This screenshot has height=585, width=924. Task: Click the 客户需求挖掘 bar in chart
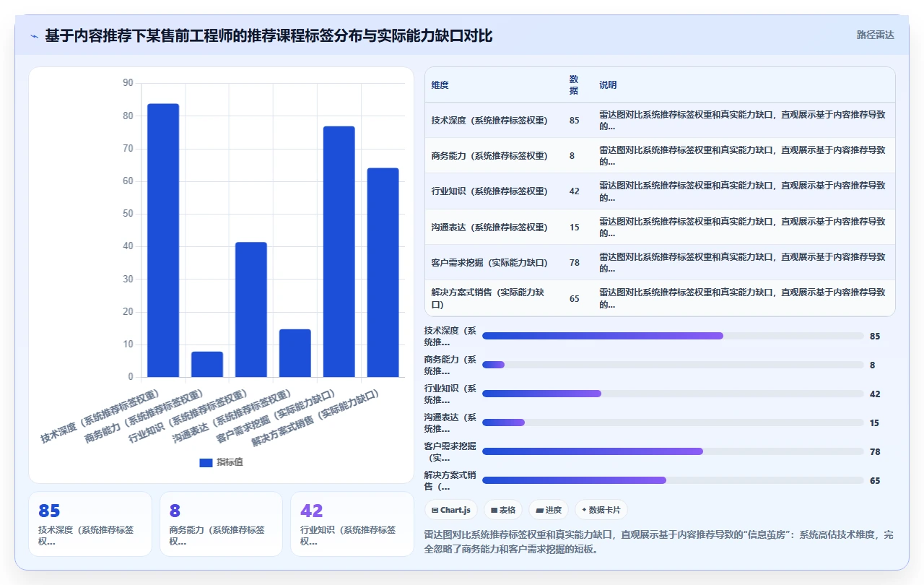339,251
